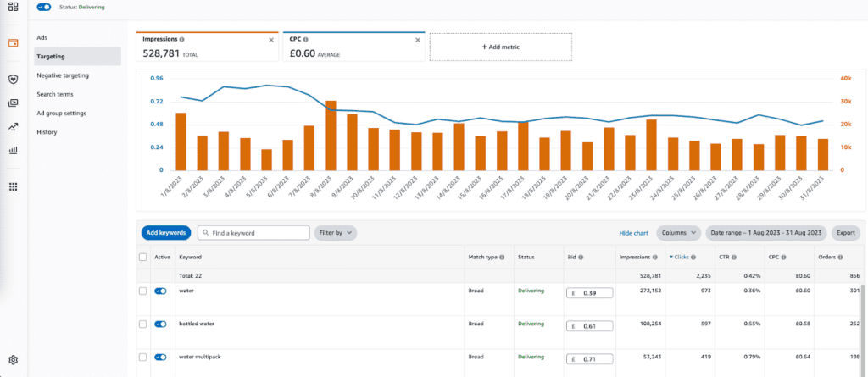Expand the 'Filter by' dropdown
Screen dimensions: 868x377
(x=335, y=232)
